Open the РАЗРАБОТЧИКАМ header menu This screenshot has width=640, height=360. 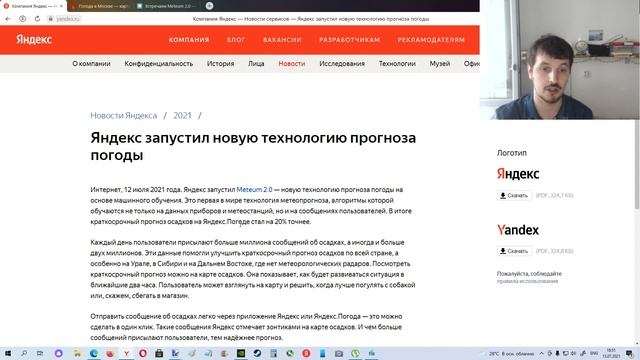pos(349,40)
